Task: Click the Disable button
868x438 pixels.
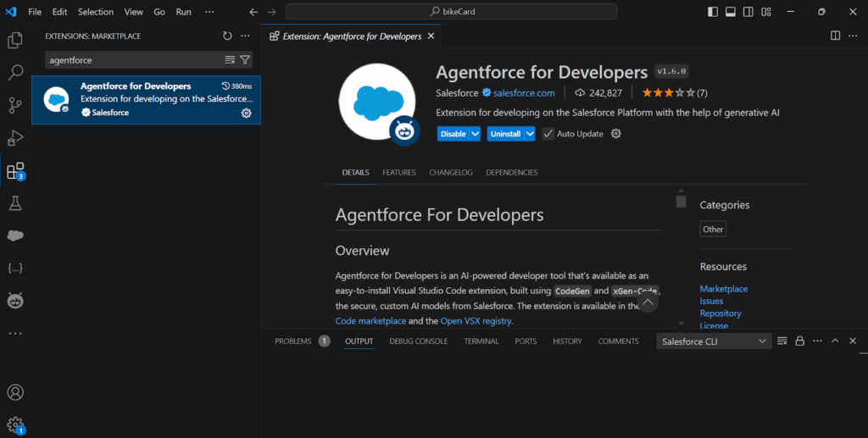Action: pyautogui.click(x=453, y=134)
